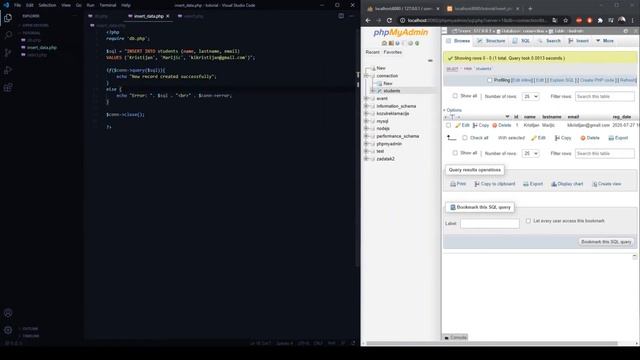Click Copy to clipboard in results operations
The height and width of the screenshot is (360, 640).
pyautogui.click(x=495, y=184)
